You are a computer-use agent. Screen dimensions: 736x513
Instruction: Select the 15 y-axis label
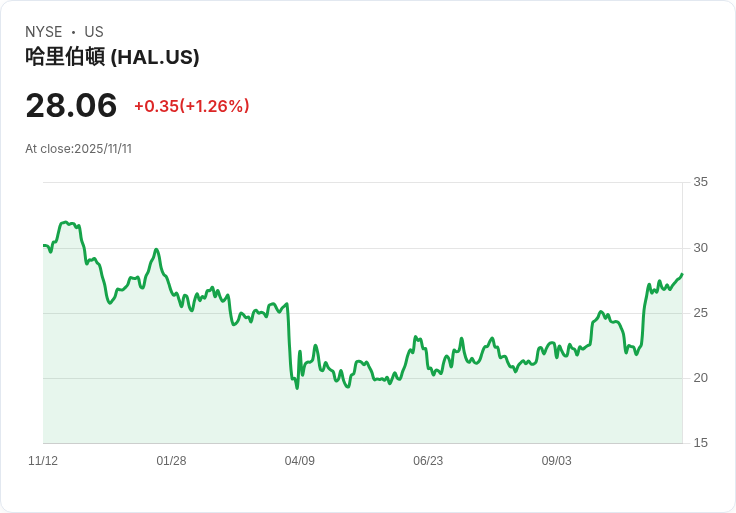tap(701, 443)
